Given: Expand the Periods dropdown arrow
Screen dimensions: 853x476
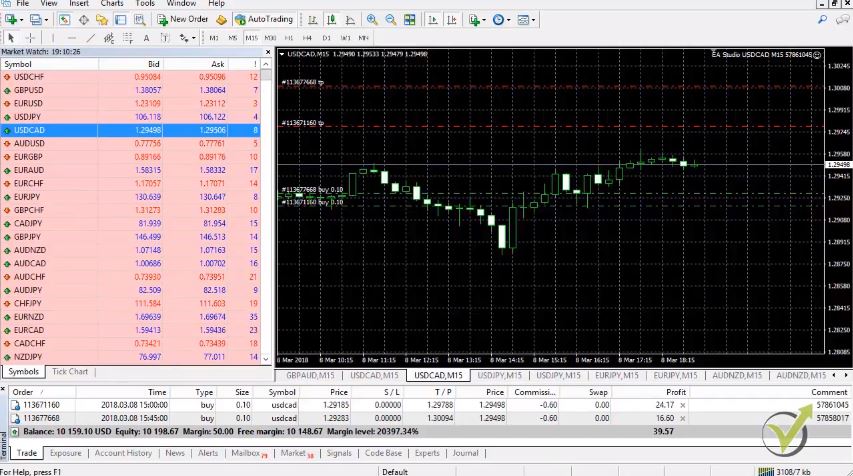Looking at the screenshot, I should point(509,20).
